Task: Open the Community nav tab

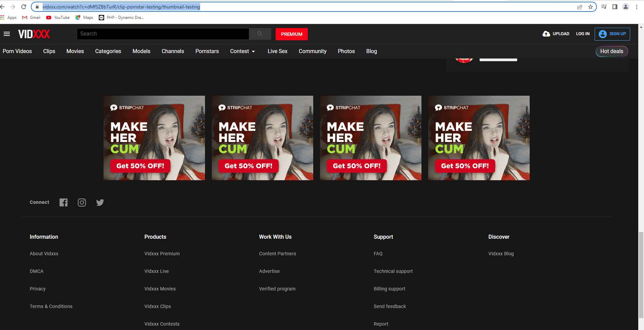Action: click(313, 51)
